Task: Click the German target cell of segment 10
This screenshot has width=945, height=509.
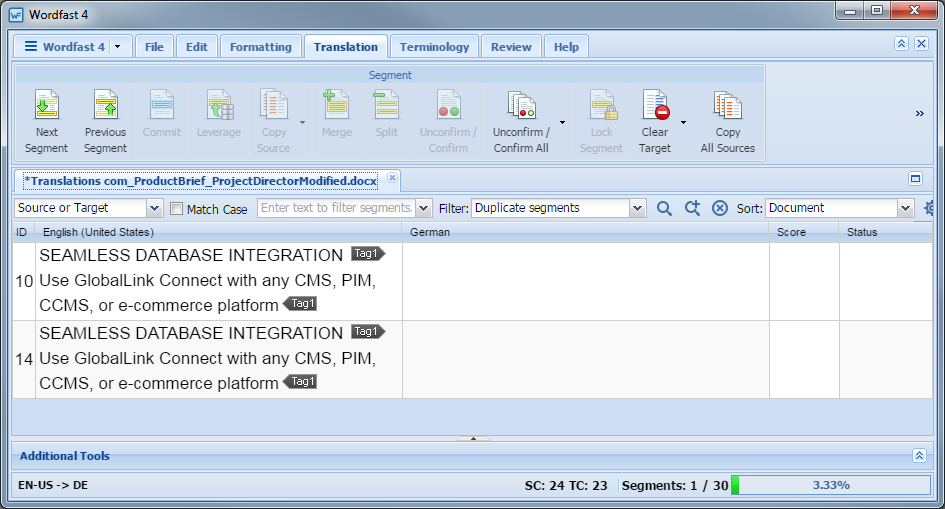Action: point(586,281)
